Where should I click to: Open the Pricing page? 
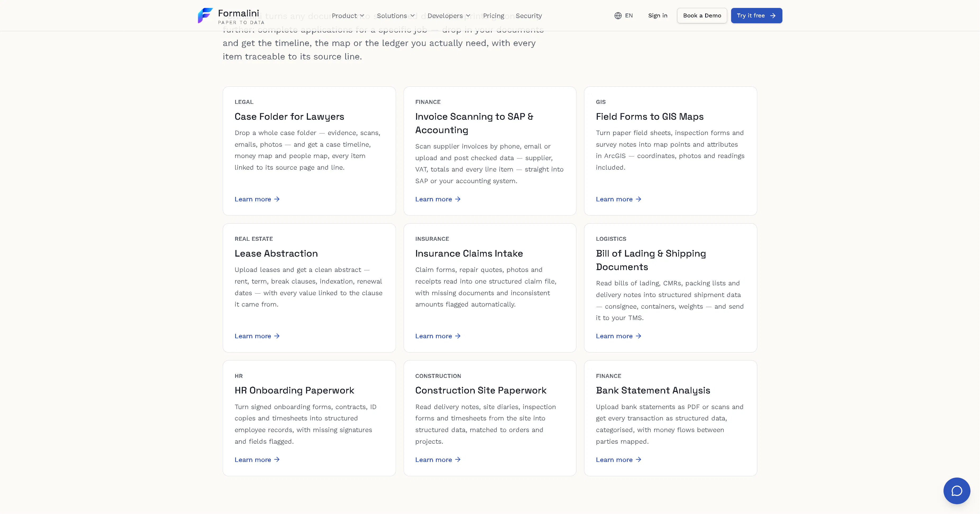tap(493, 16)
